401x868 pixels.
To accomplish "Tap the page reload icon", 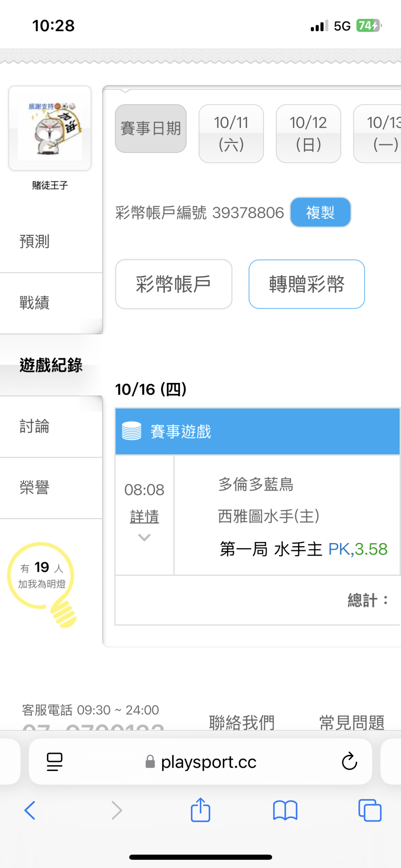I will tap(349, 761).
